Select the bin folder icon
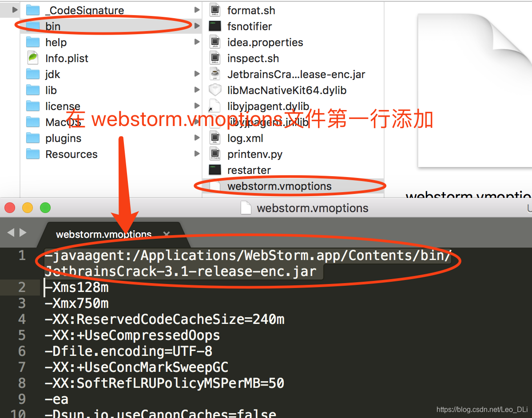Screen dimensions: 532x418 pyautogui.click(x=33, y=26)
